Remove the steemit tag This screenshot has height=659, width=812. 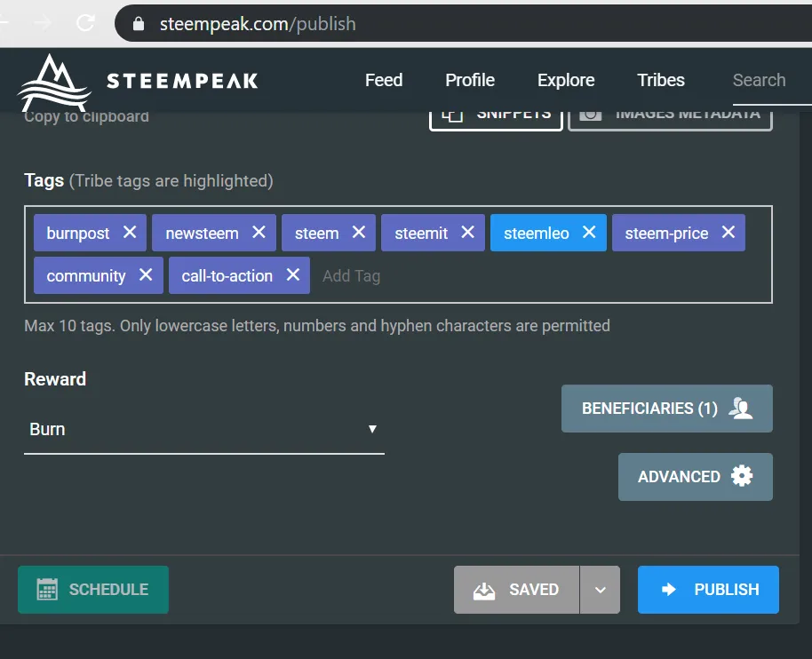(x=467, y=233)
